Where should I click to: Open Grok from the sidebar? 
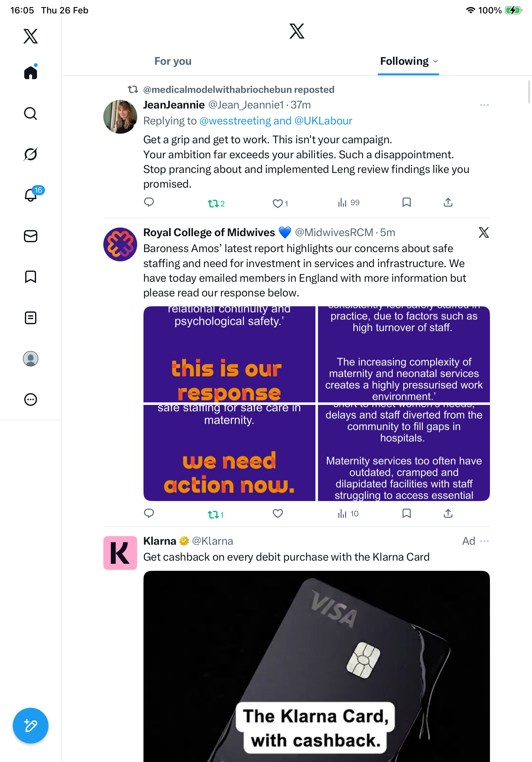tap(31, 154)
